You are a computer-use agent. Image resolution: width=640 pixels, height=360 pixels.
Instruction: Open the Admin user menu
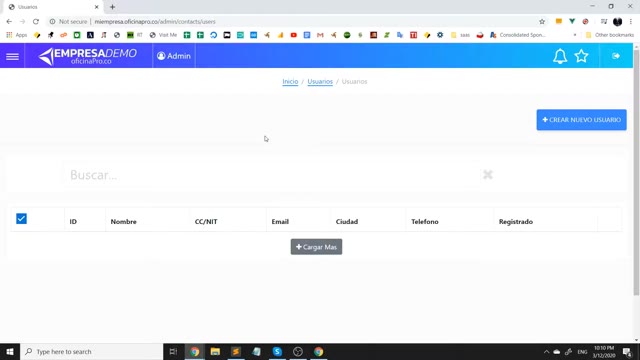174,56
